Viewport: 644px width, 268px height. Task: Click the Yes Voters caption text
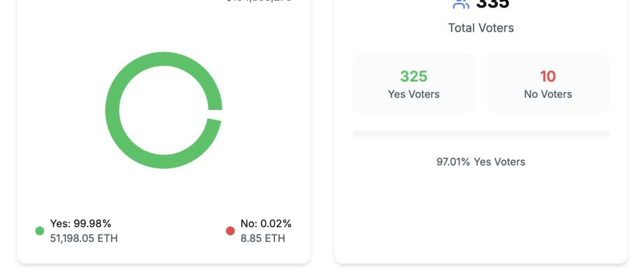pyautogui.click(x=413, y=94)
